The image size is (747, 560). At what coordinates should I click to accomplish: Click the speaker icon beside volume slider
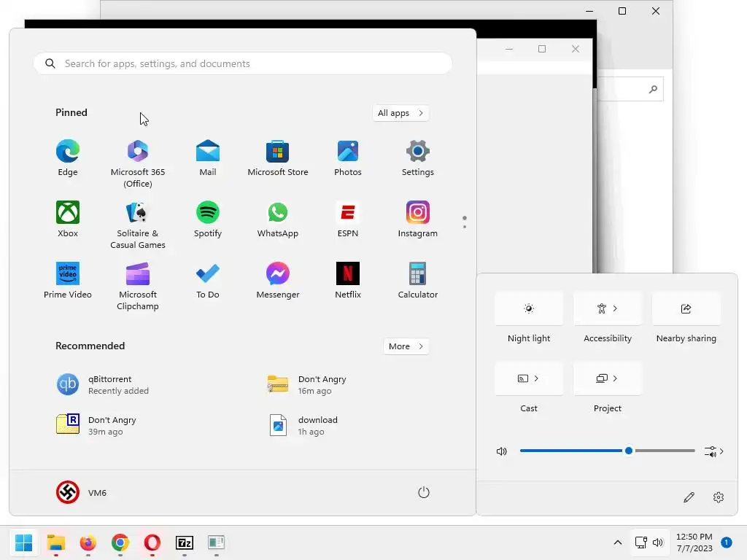(502, 451)
